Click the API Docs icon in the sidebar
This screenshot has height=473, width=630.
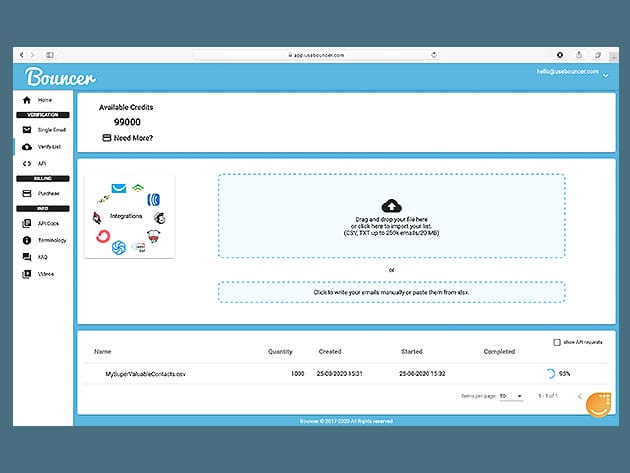click(26, 224)
